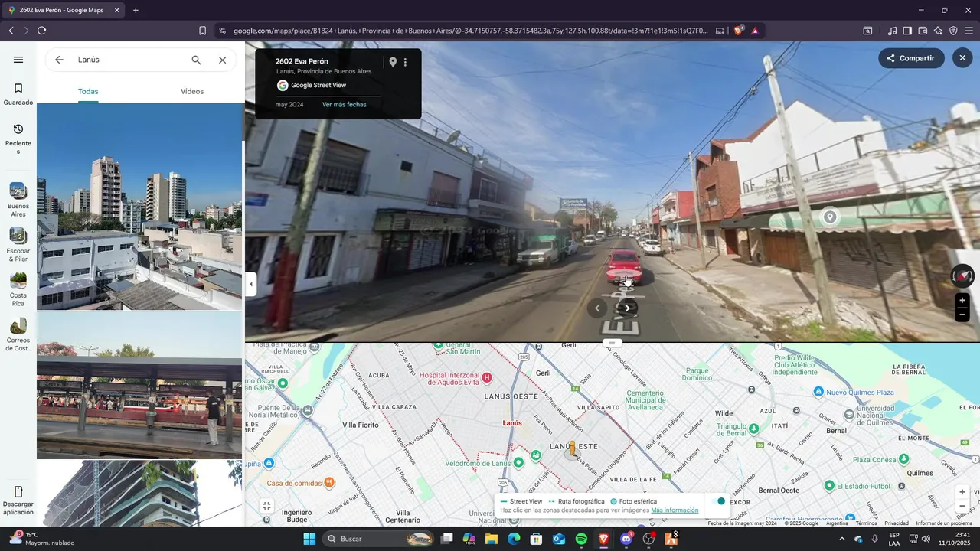
Task: Open Brave Rewards triangle icon
Action: (755, 31)
